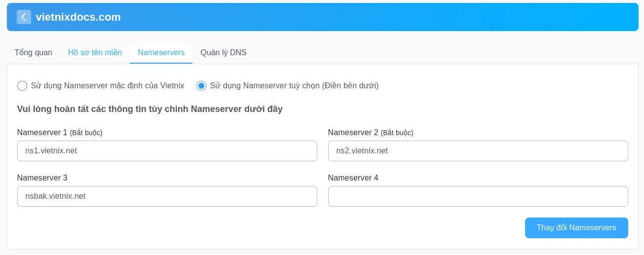Click the Nameserver 2 (Bắt buộc) label
Viewport: 644px width, 255px height.
(371, 133)
